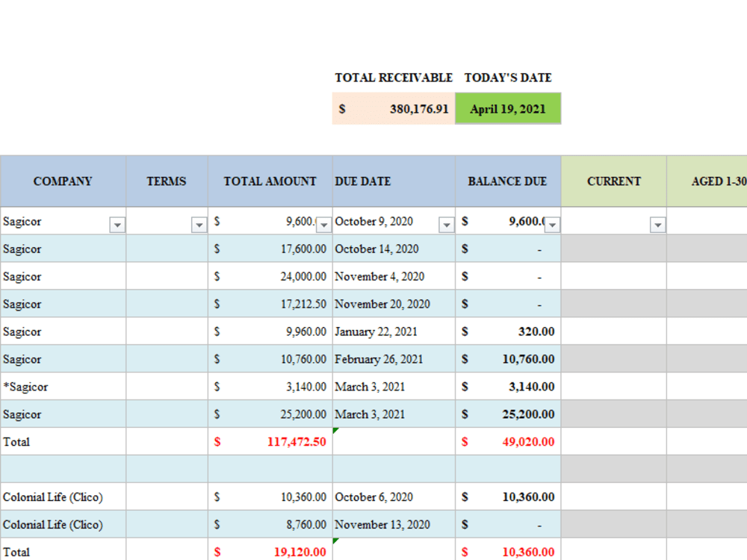Select the red 49,020.00 balance total cell
Image resolution: width=747 pixels, height=560 pixels.
(x=507, y=441)
